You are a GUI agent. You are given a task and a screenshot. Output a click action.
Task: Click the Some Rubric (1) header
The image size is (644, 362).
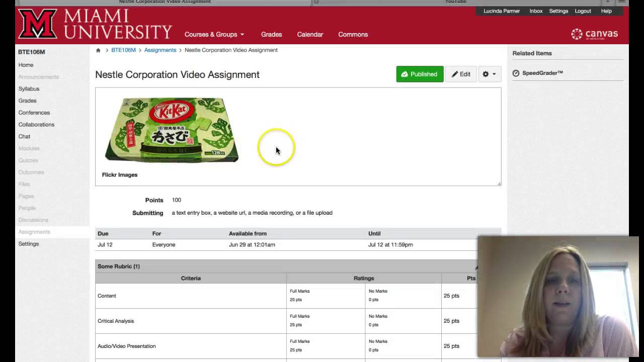[x=119, y=266]
